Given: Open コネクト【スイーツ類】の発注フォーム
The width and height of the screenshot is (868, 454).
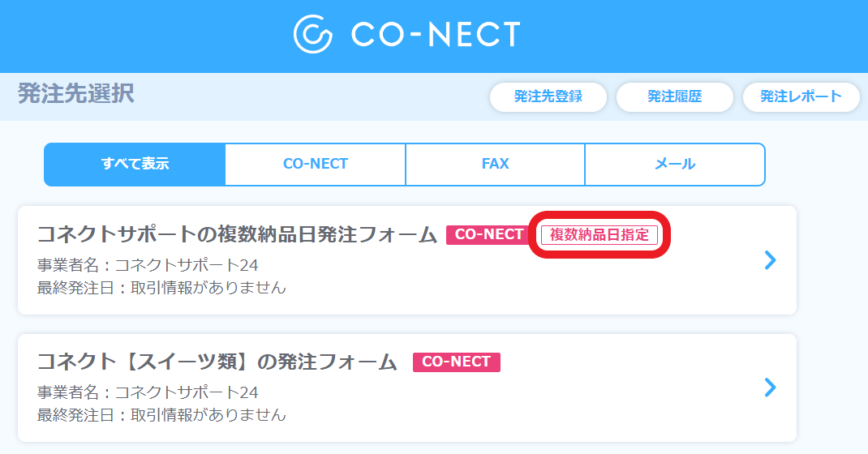Looking at the screenshot, I should point(217,362).
